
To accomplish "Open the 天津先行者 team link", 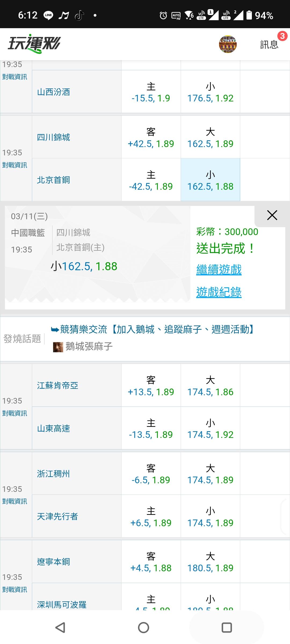I will (57, 516).
